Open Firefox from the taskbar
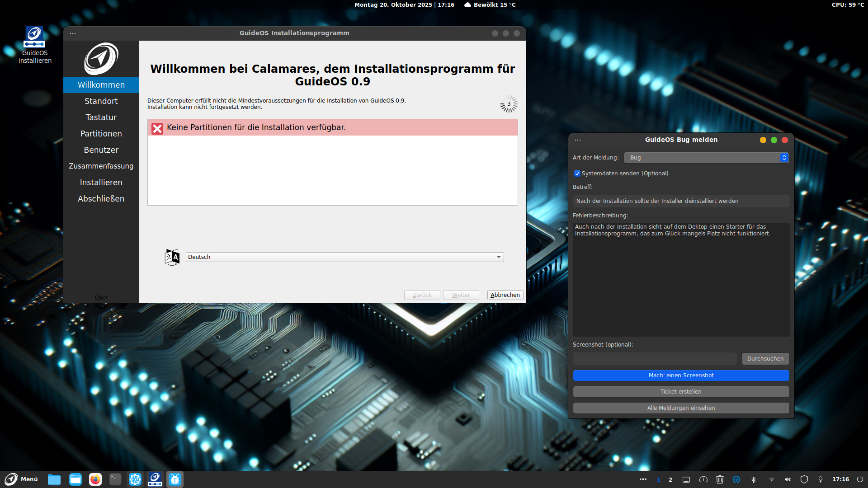Viewport: 868px width, 488px height. click(95, 479)
